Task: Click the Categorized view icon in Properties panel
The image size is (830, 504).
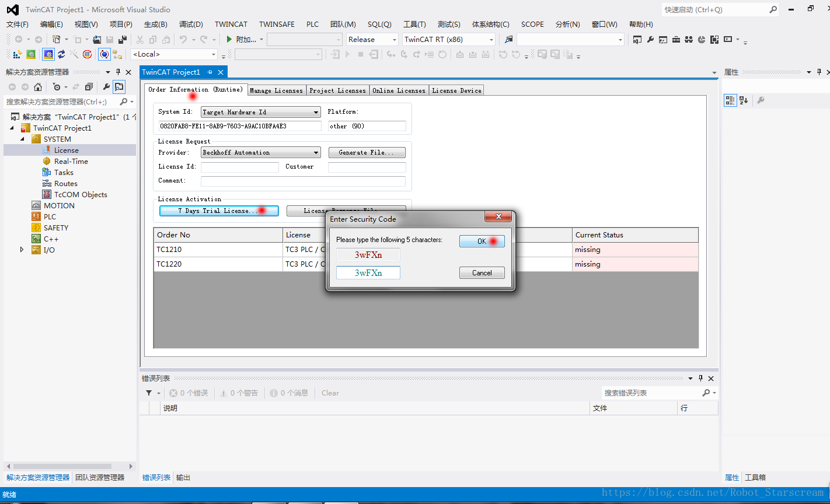Action: click(x=730, y=100)
